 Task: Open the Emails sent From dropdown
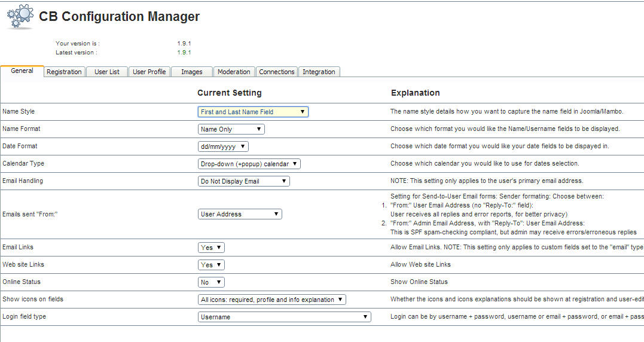tap(240, 214)
